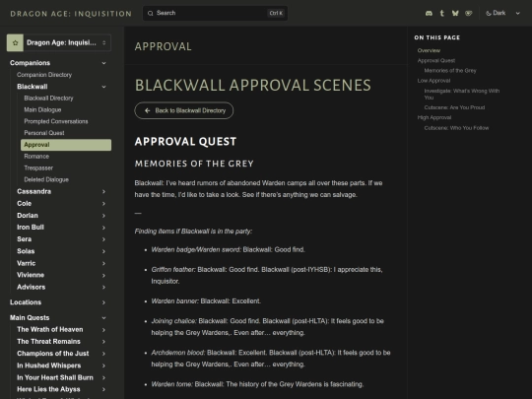Jump to Cutscene: Are You Proud

tap(454, 107)
